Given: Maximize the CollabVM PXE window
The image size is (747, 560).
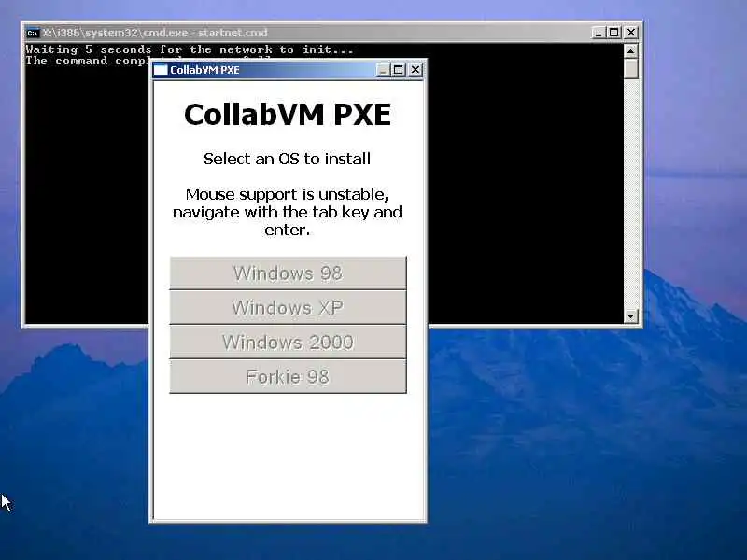Looking at the screenshot, I should (399, 70).
